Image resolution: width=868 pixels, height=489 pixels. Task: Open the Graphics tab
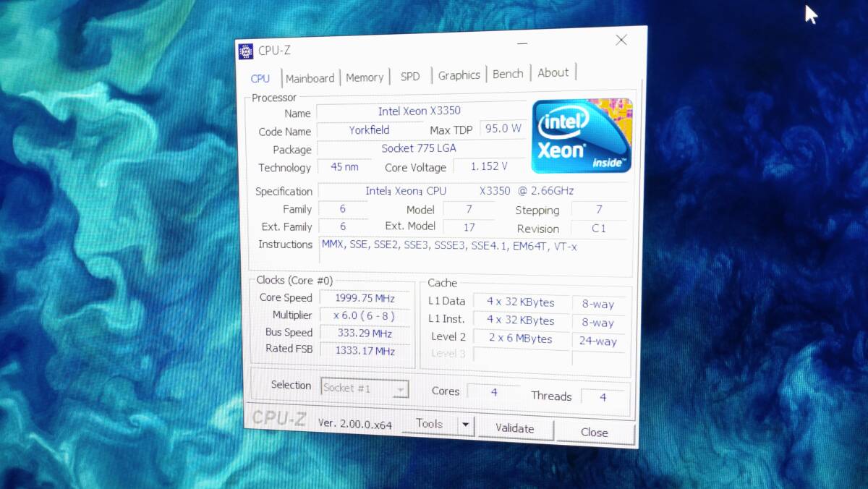pyautogui.click(x=459, y=75)
